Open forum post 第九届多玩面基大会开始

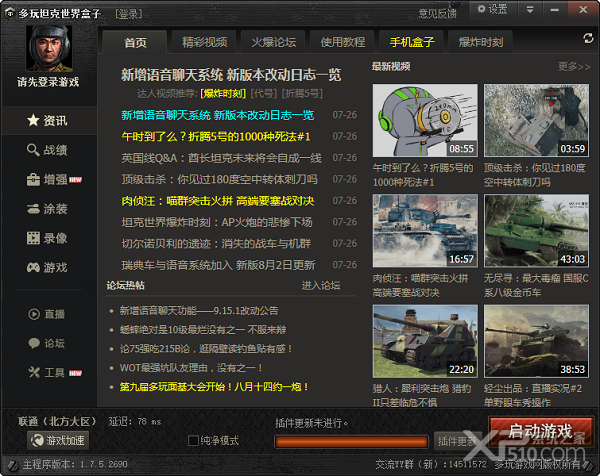coord(214,387)
